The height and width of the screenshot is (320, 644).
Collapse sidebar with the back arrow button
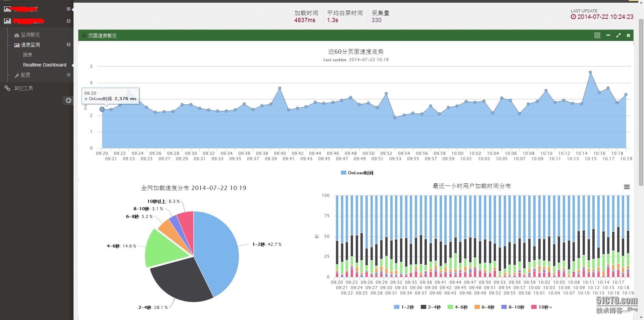68,100
